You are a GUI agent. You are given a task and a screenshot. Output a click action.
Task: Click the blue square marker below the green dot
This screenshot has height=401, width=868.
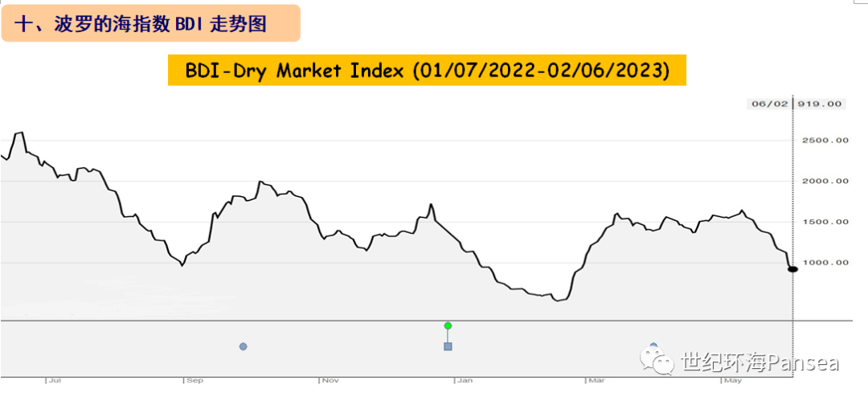point(448,346)
